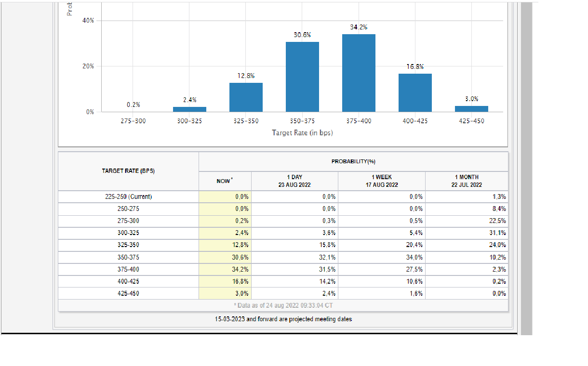This screenshot has height=366, width=588.
Task: Click the PROBABILITY(%) table header
Action: click(x=353, y=162)
